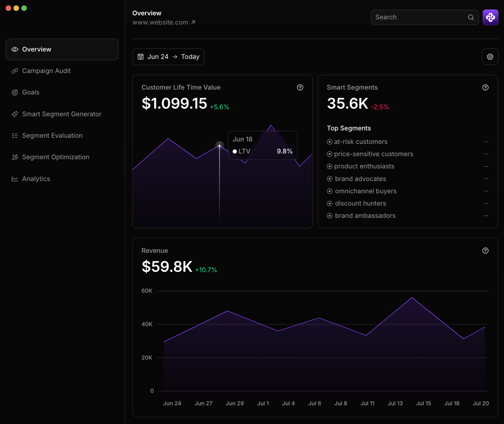This screenshot has width=504, height=424.
Task: Select the brand advocates segment
Action: 357,179
